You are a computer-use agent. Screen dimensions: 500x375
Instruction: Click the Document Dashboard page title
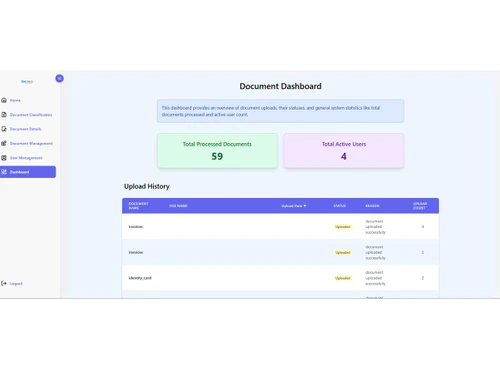(x=280, y=86)
